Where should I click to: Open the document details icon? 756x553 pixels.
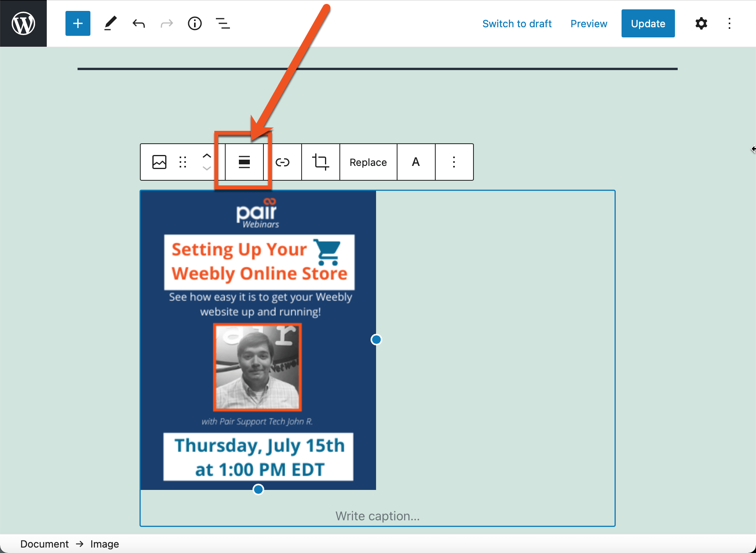195,23
